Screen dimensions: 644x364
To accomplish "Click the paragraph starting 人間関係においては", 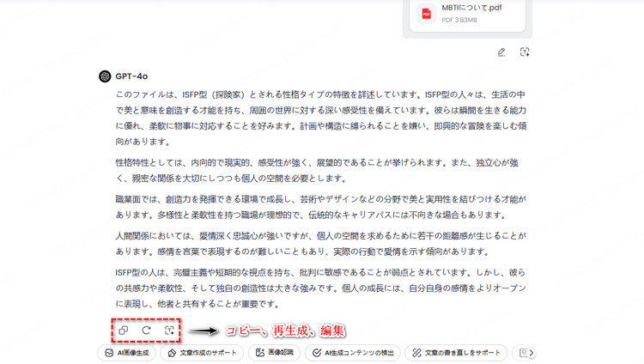I will click(x=321, y=244).
